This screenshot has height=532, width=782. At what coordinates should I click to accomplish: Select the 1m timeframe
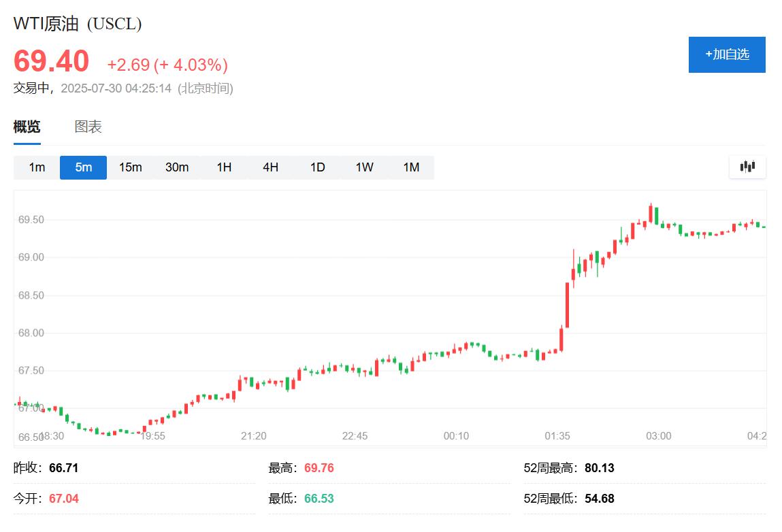37,167
